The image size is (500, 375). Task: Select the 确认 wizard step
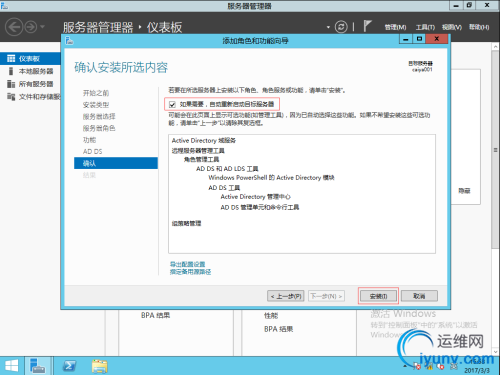pyautogui.click(x=116, y=163)
